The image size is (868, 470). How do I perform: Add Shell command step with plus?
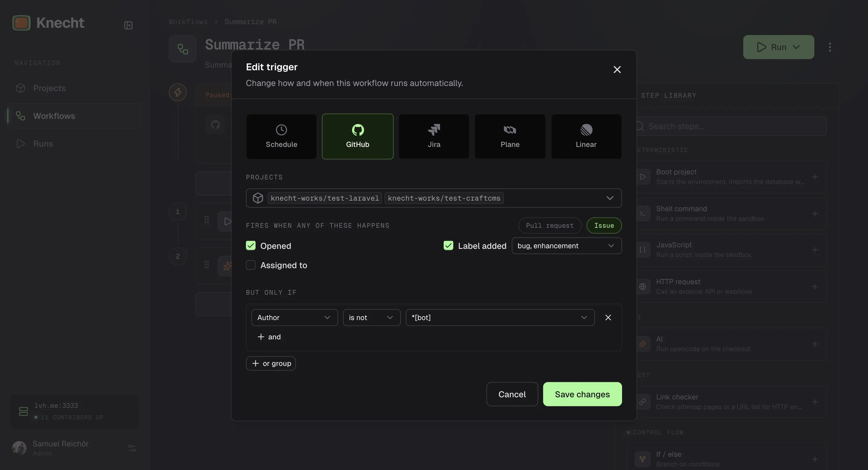coord(815,214)
